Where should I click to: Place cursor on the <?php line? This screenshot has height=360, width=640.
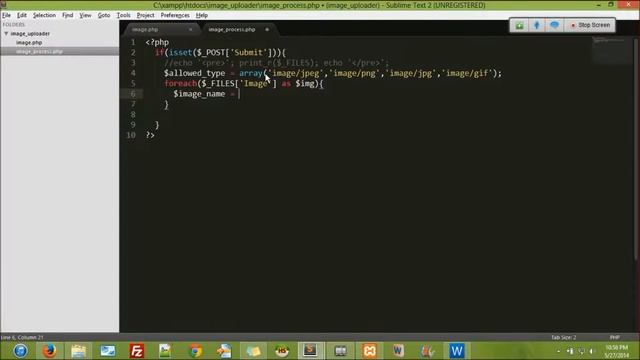[x=157, y=42]
